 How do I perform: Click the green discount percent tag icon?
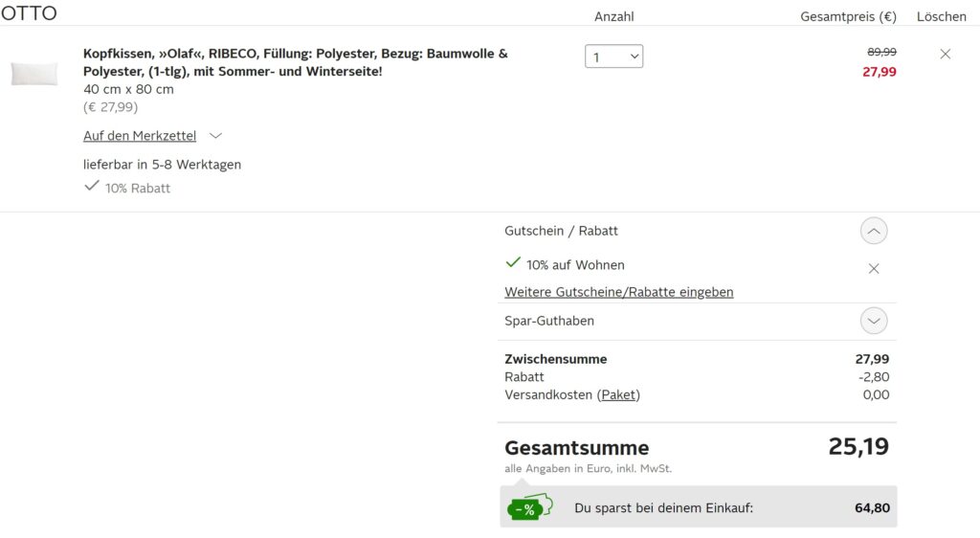pos(530,507)
